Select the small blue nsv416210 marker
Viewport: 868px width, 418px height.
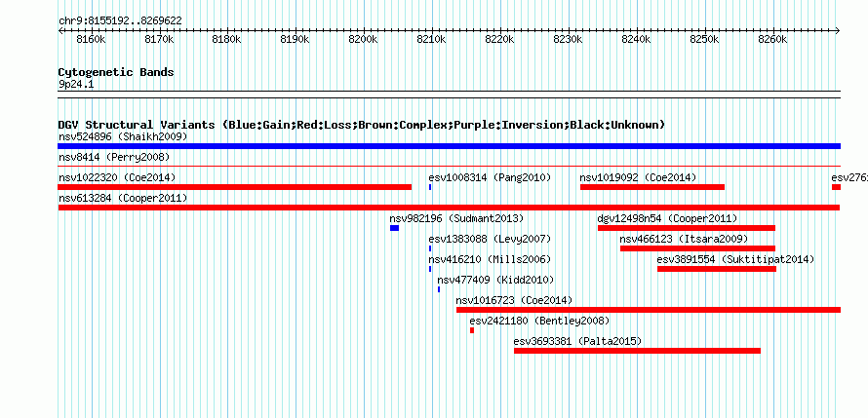[430, 269]
